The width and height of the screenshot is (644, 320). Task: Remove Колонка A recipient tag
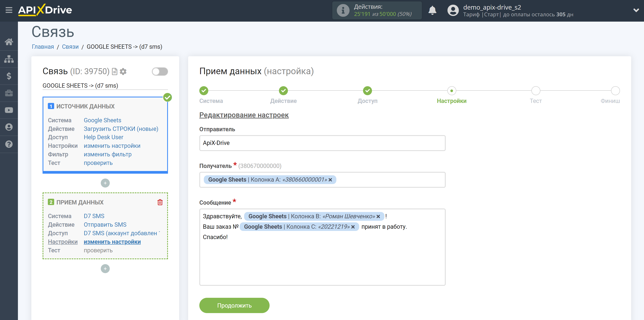click(x=330, y=180)
